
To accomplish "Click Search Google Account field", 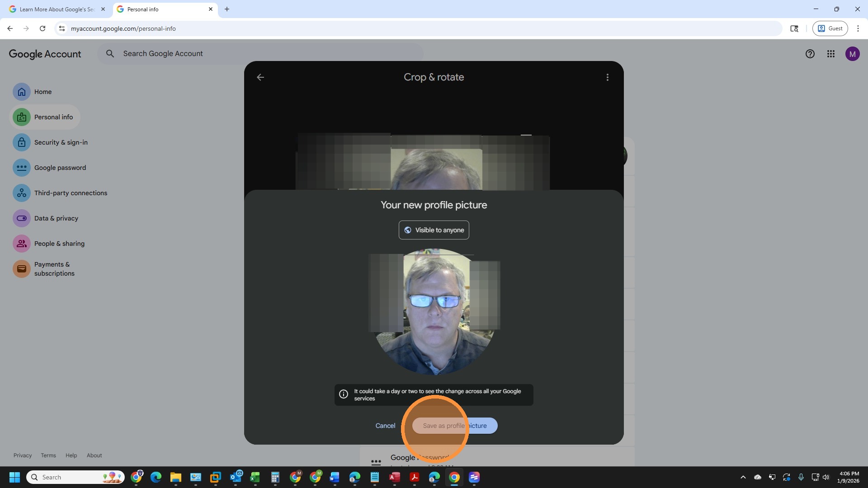I will point(262,54).
